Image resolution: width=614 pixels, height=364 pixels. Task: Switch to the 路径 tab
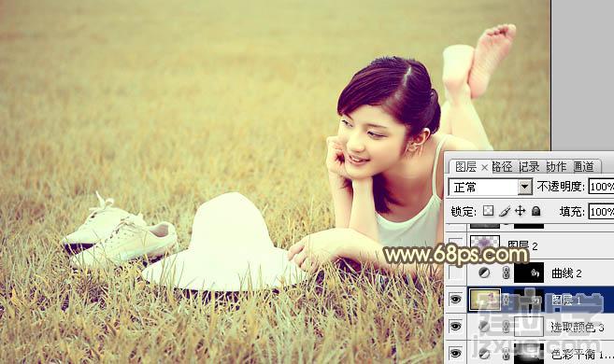click(502, 167)
